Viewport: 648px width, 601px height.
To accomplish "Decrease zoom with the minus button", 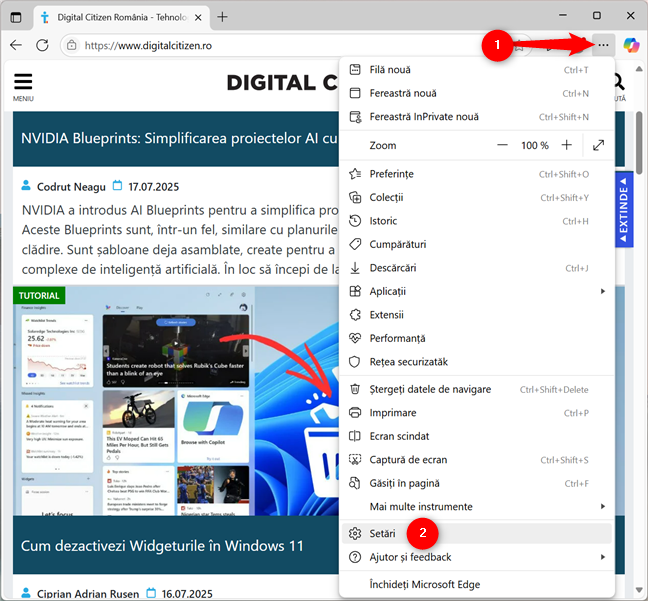I will pos(503,145).
